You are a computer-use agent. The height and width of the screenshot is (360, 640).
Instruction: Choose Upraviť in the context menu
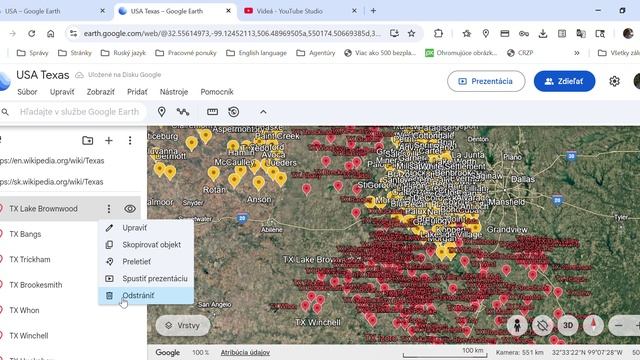point(146,228)
